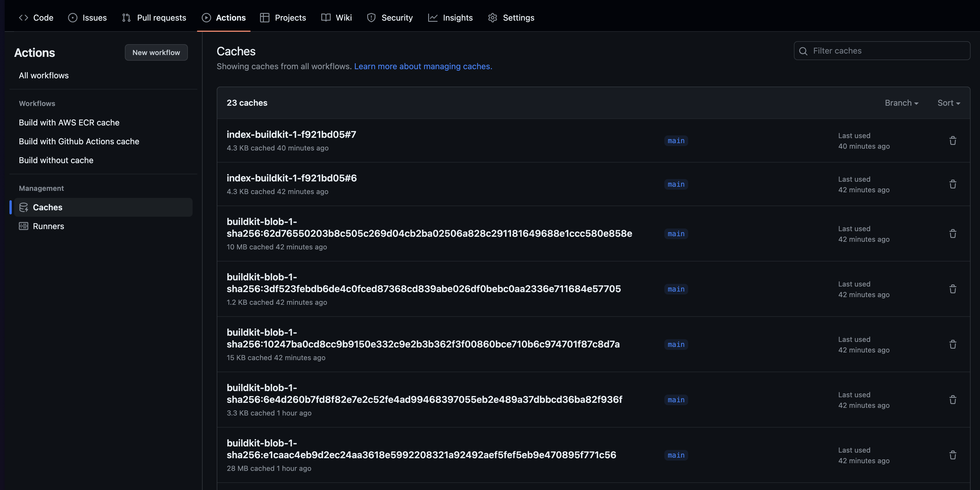Click the Build without cache workflow item
980x490 pixels.
[x=56, y=160]
